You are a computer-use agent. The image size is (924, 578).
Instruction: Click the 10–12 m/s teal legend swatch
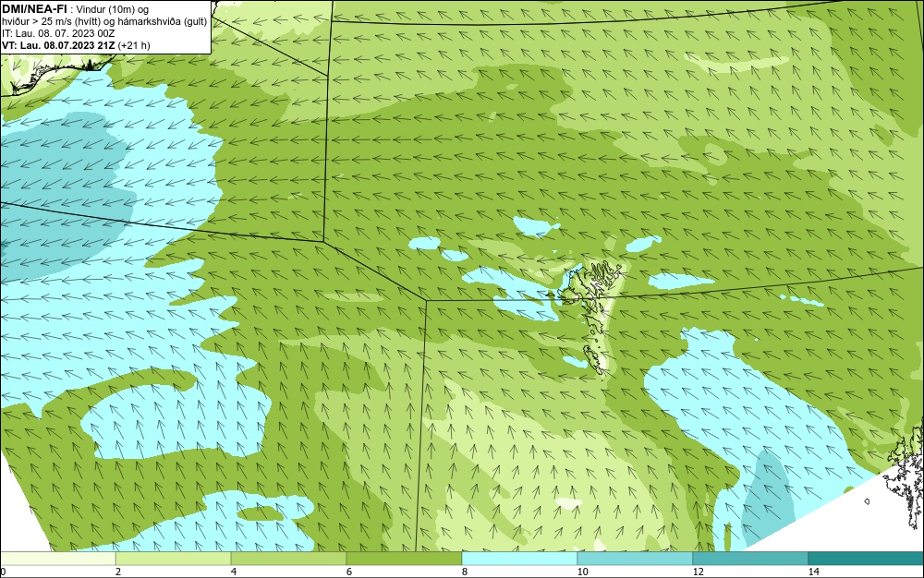(636, 559)
